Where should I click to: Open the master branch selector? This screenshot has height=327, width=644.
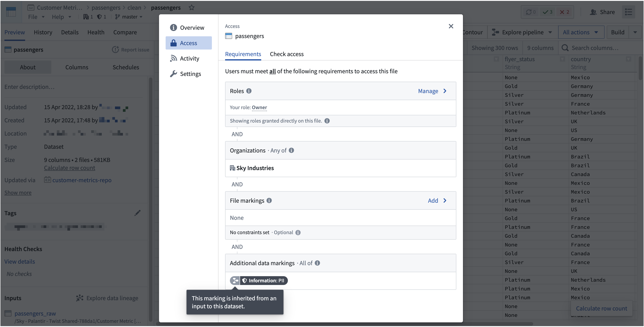(128, 17)
